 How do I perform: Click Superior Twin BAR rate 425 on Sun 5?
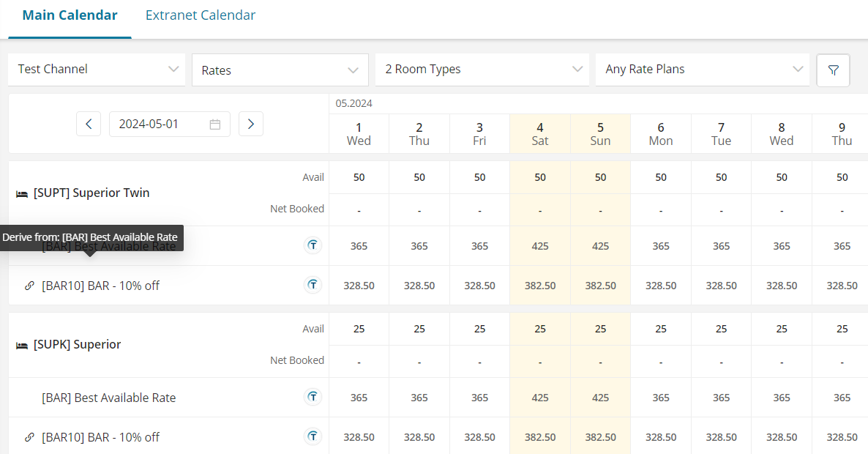pyautogui.click(x=600, y=246)
